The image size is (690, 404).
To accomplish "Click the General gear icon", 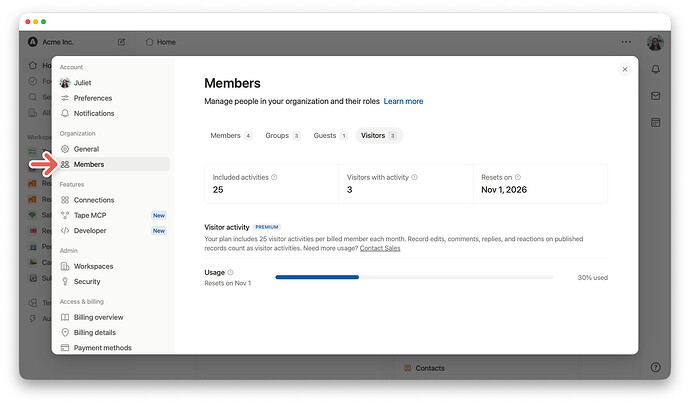I will (65, 149).
